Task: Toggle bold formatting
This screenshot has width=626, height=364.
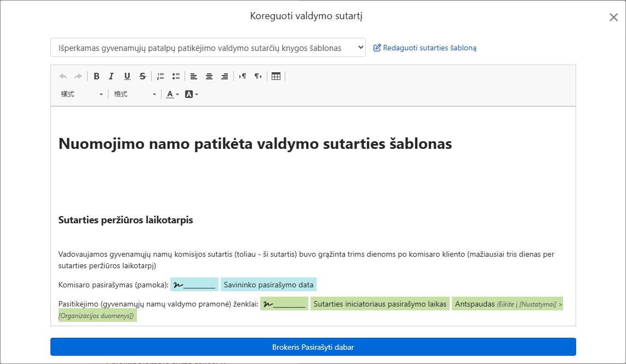Action: tap(96, 76)
